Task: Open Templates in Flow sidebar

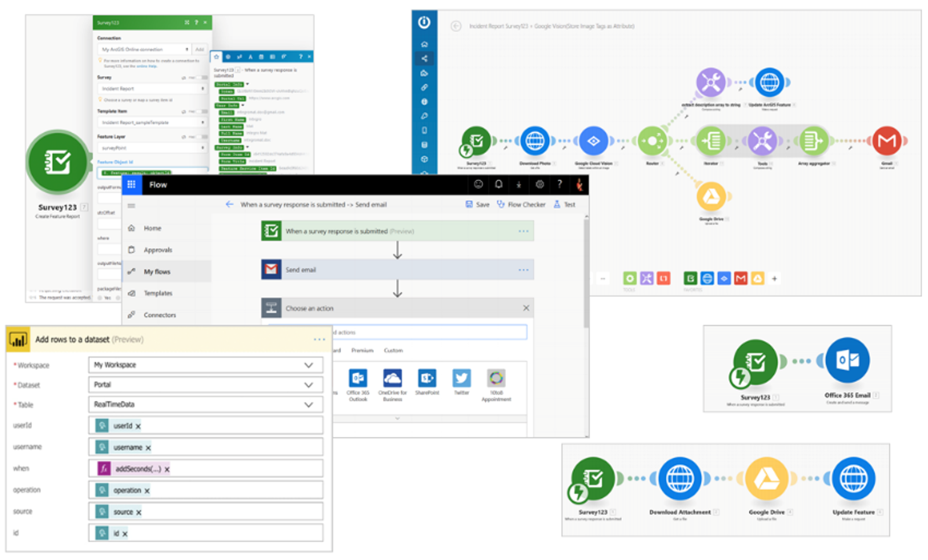Action: [x=158, y=293]
